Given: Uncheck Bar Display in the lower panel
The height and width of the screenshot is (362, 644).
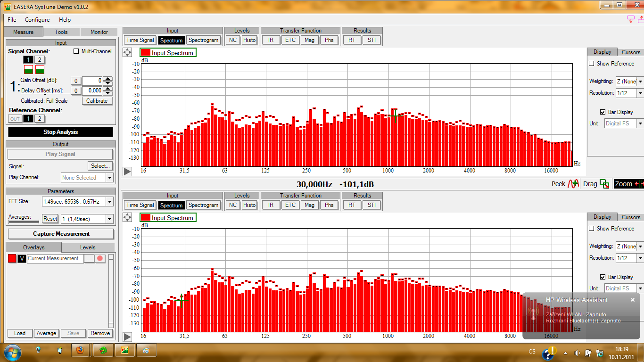Looking at the screenshot, I should (603, 277).
